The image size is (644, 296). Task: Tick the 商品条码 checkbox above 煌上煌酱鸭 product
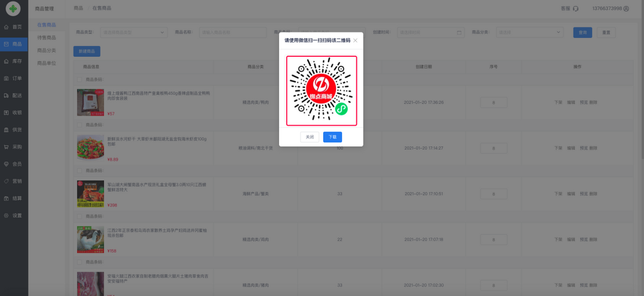pyautogui.click(x=79, y=79)
